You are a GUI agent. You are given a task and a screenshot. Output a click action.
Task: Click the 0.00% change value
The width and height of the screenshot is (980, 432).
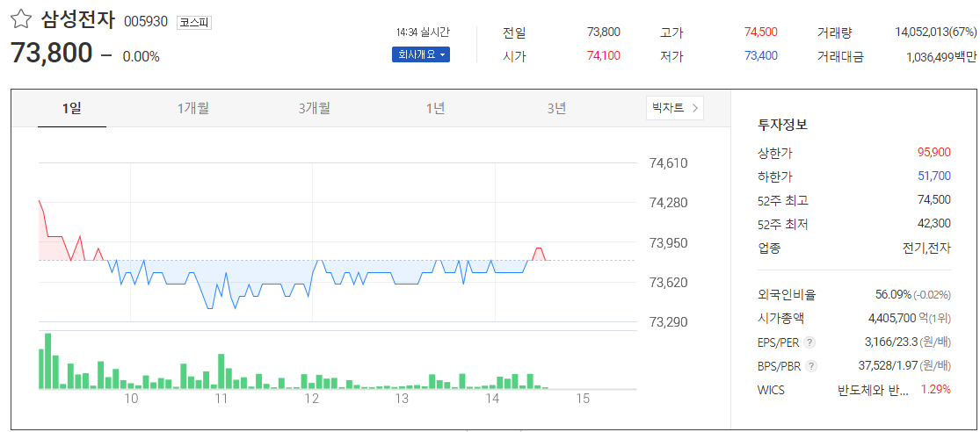point(142,56)
